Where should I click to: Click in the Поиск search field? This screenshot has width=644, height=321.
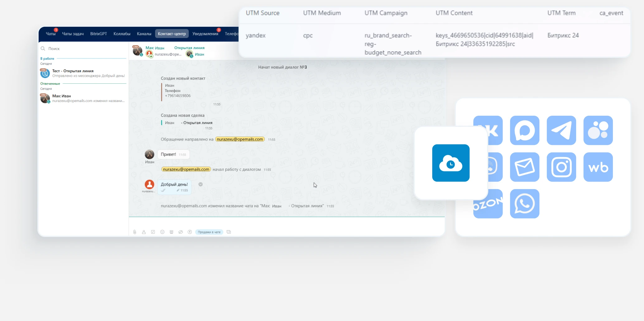pos(84,49)
